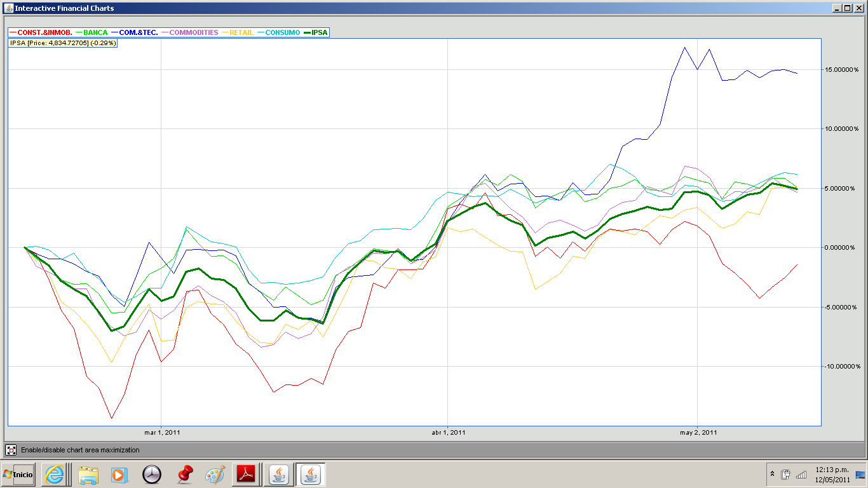This screenshot has width=868, height=488.
Task: Click the 10.00000% axis label
Action: tap(841, 129)
